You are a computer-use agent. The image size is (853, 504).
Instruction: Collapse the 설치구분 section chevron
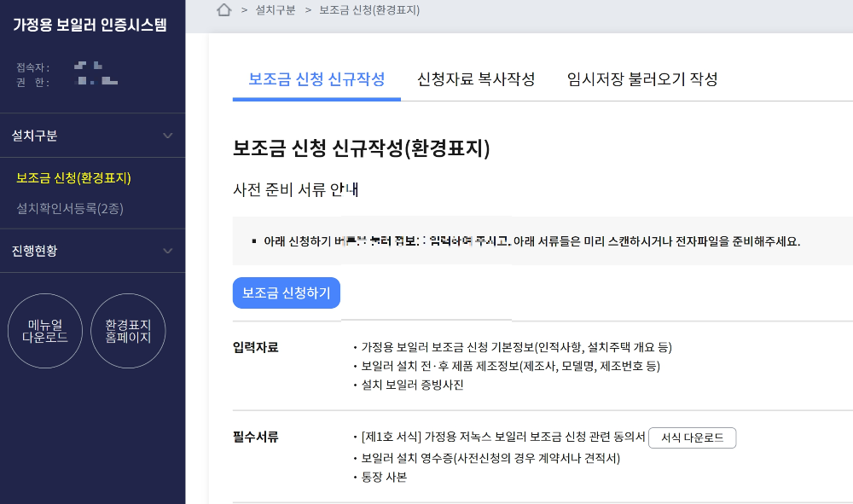tap(170, 135)
